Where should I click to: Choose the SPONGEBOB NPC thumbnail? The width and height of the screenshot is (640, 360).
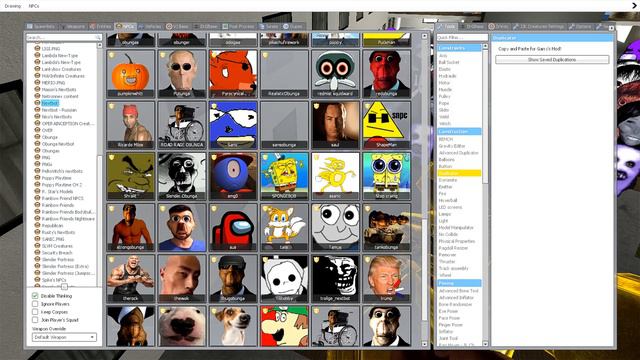click(x=284, y=176)
